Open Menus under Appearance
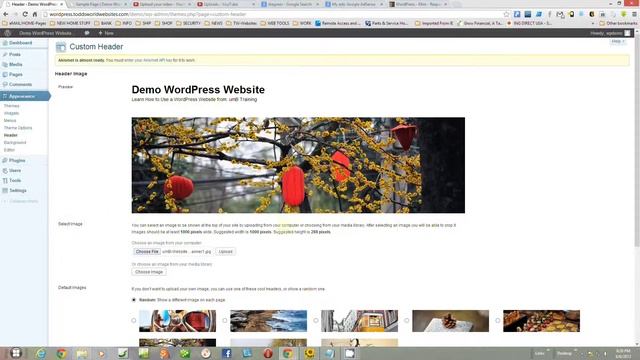The image size is (640, 360). click(10, 120)
